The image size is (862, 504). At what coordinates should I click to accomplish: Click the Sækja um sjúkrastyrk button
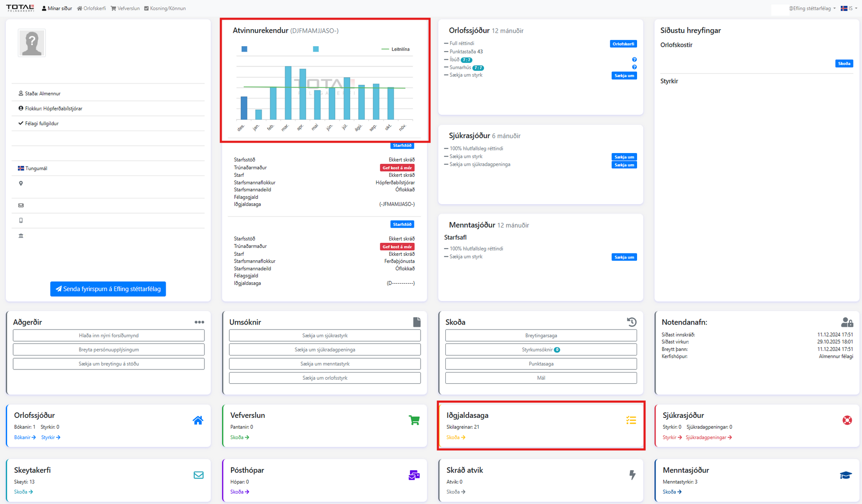[325, 336]
